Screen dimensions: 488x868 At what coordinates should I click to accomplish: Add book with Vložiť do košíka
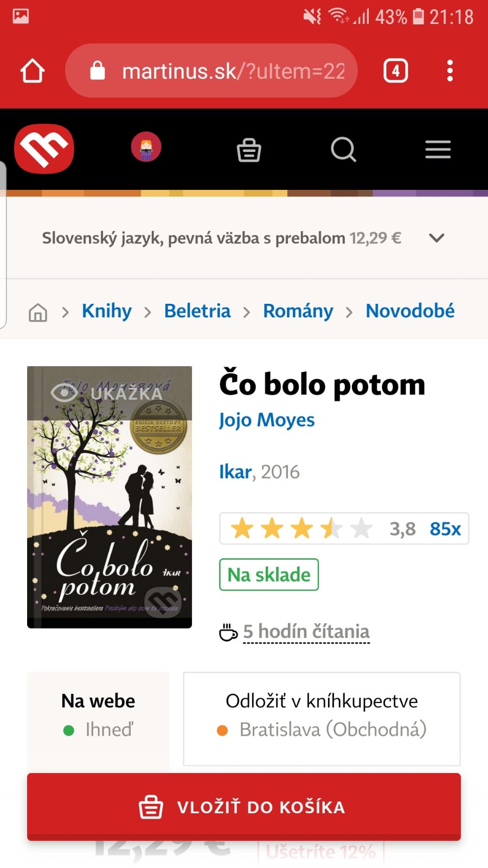244,807
